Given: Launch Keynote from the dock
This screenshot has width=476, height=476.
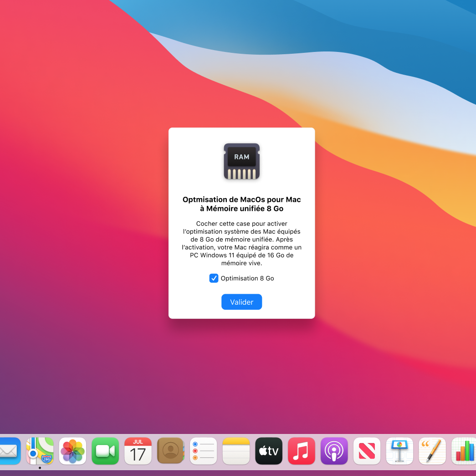Looking at the screenshot, I should click(399, 451).
